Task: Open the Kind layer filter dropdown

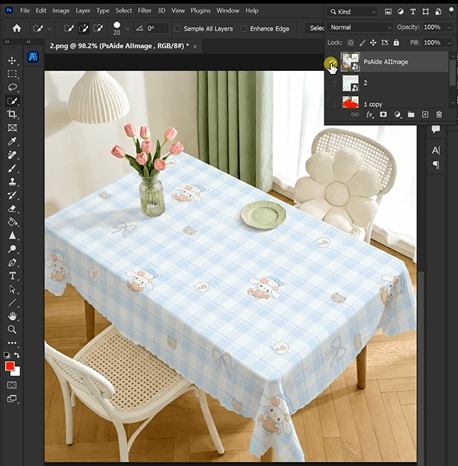Action: click(352, 12)
